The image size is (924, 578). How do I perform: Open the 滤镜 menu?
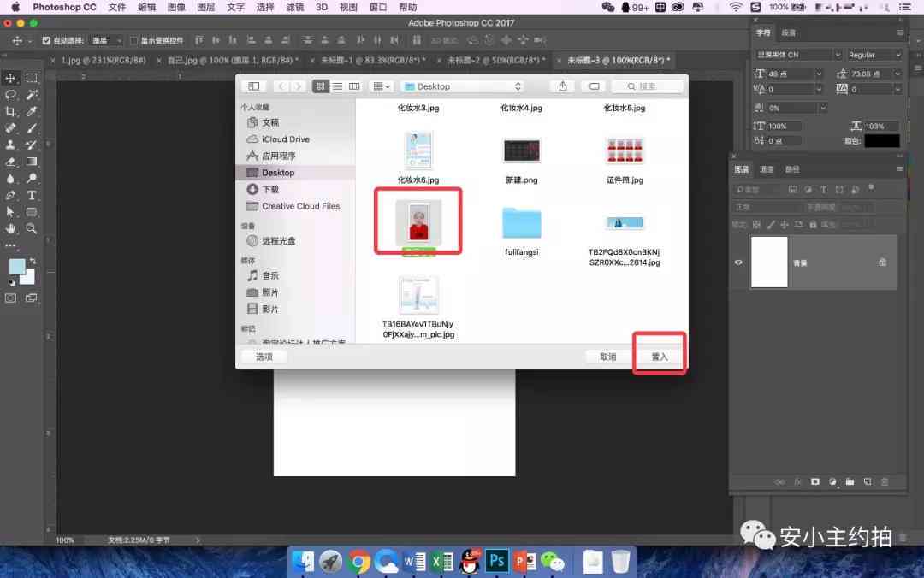(x=294, y=7)
